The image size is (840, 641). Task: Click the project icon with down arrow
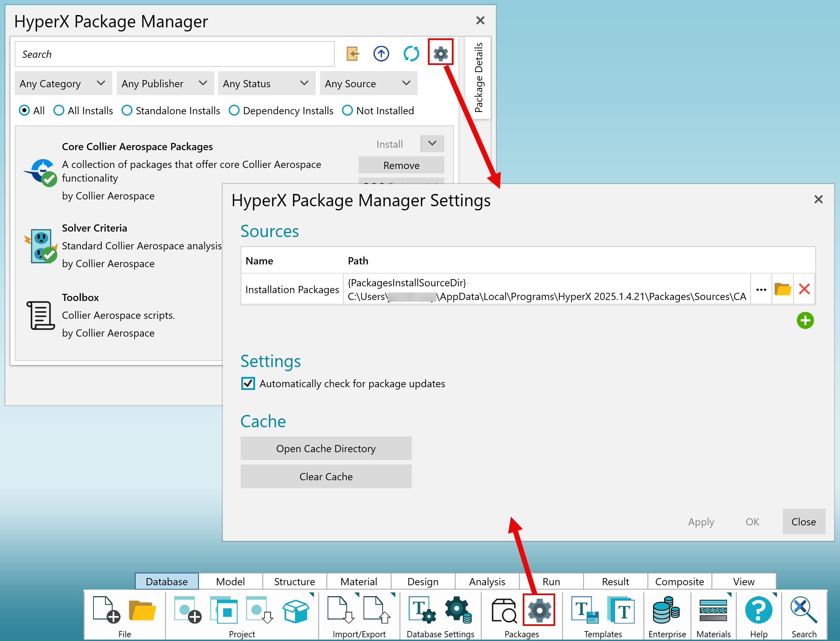260,610
